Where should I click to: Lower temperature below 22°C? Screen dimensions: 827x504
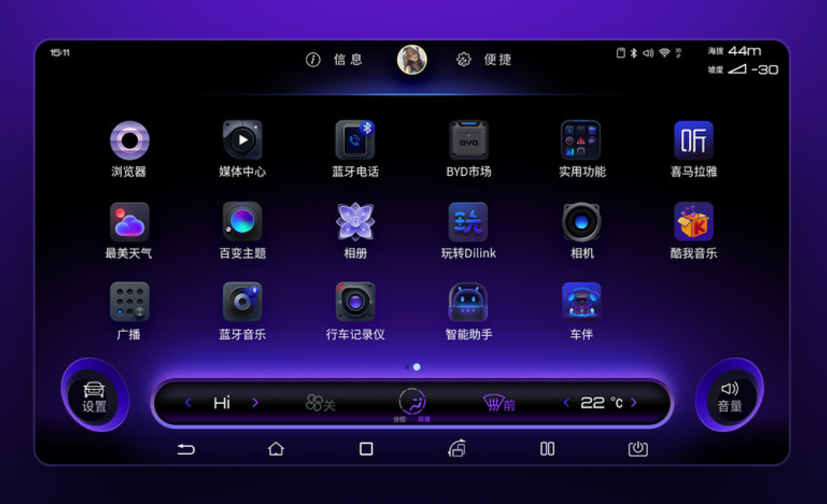click(567, 402)
